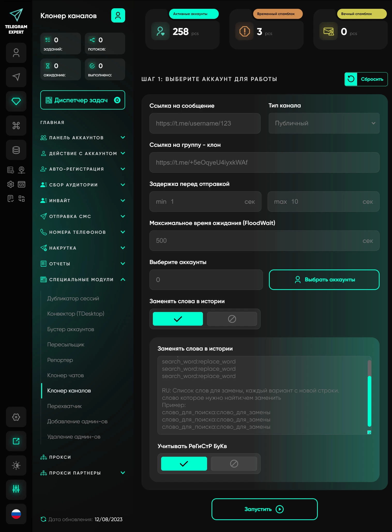
Task: Select the diamond premium sidebar icon
Action: pos(16,101)
